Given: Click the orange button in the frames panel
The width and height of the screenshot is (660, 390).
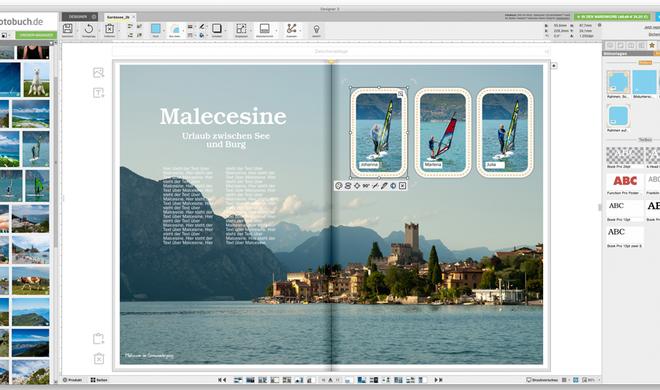Looking at the screenshot, I should click(645, 62).
